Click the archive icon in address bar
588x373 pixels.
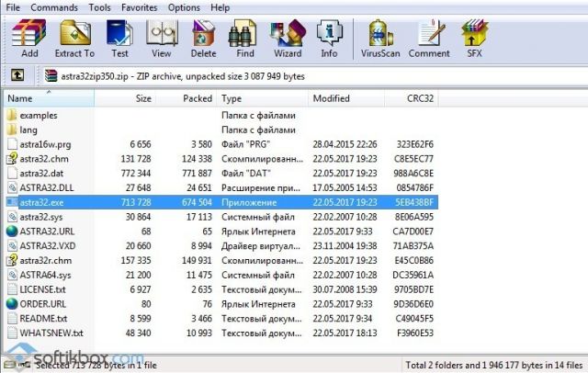tap(51, 75)
